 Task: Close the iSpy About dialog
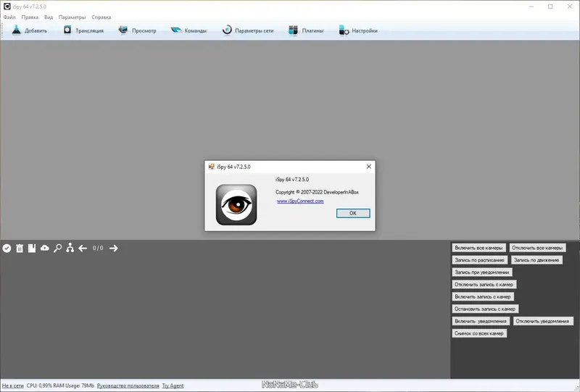369,167
